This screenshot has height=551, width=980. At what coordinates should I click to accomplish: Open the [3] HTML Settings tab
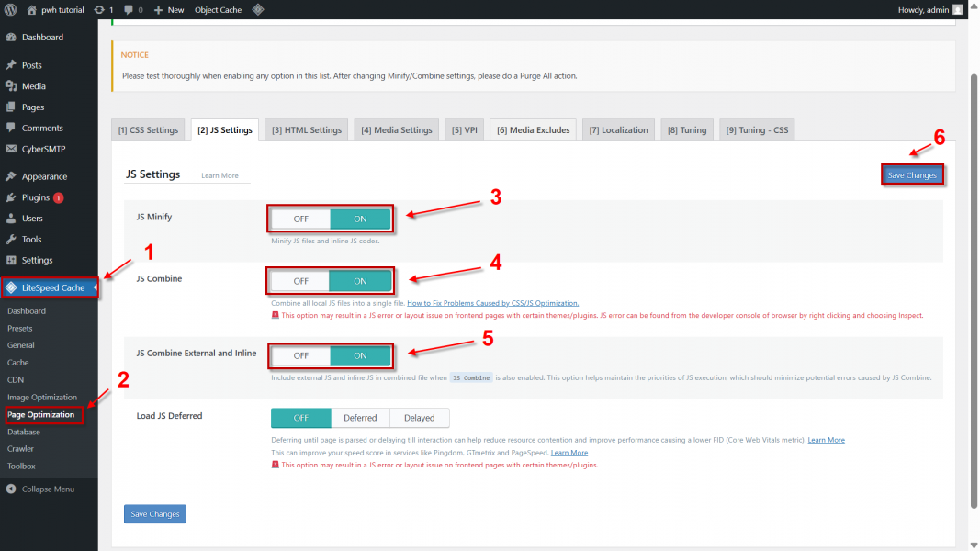[306, 129]
